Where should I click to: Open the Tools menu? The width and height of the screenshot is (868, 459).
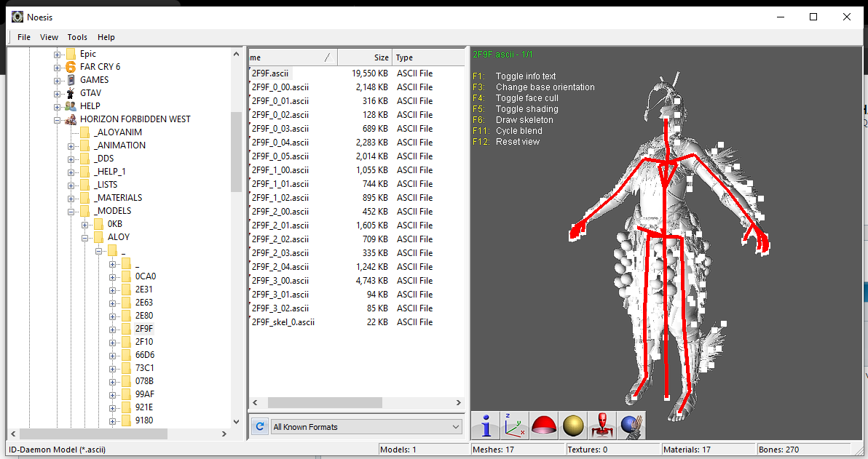77,37
